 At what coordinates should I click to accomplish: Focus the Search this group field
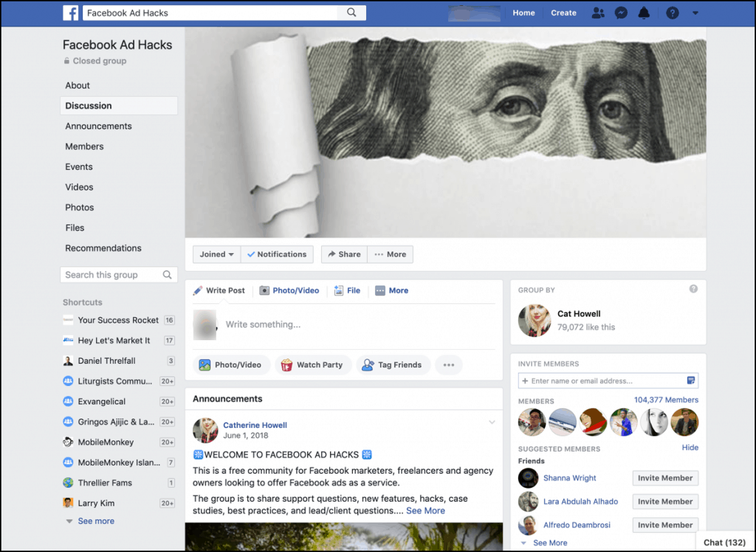point(119,275)
